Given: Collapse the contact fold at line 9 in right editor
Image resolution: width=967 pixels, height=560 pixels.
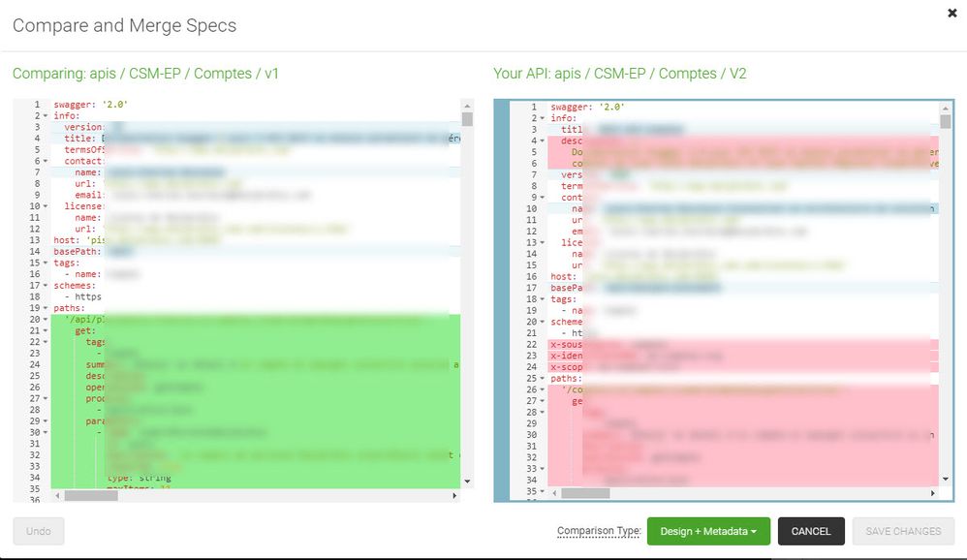Looking at the screenshot, I should pyautogui.click(x=543, y=198).
